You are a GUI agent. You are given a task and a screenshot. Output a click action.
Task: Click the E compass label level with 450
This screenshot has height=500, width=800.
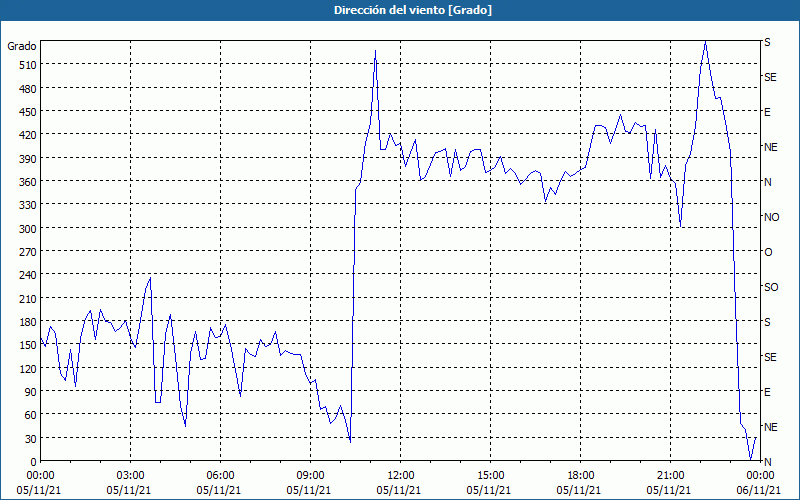point(767,112)
